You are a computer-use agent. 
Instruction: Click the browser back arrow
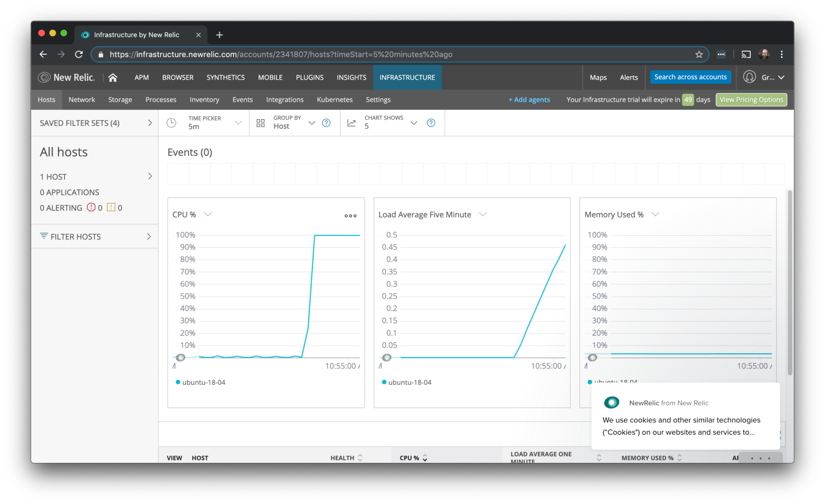coord(43,54)
